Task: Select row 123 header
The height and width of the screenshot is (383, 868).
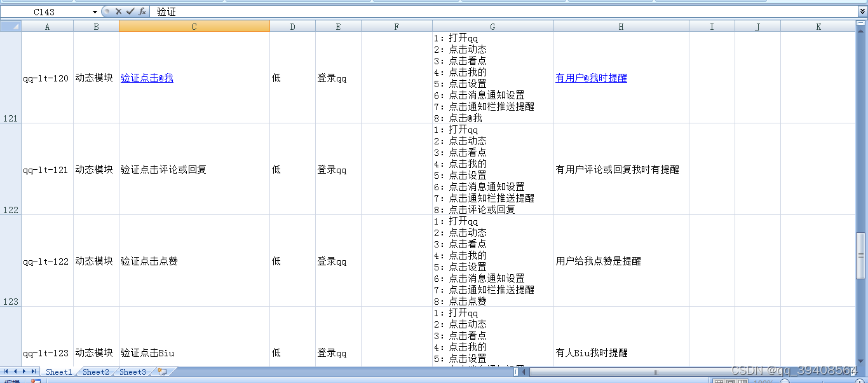Action: (11, 261)
